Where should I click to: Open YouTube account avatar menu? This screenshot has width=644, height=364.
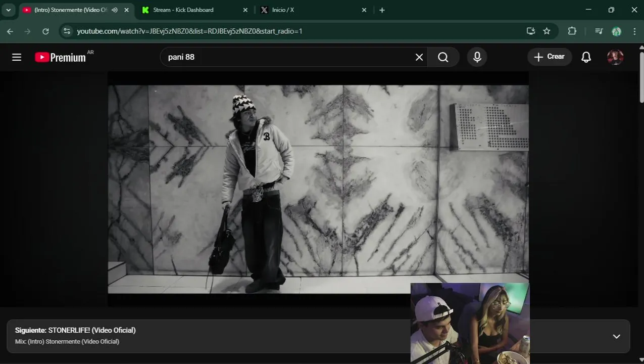615,57
